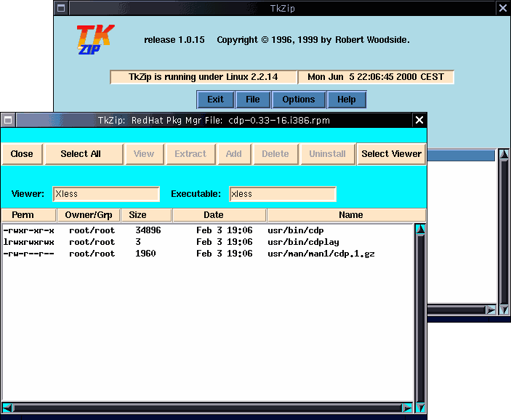Click the 'release 1.0.15' text
This screenshot has width=511, height=420.
(174, 40)
